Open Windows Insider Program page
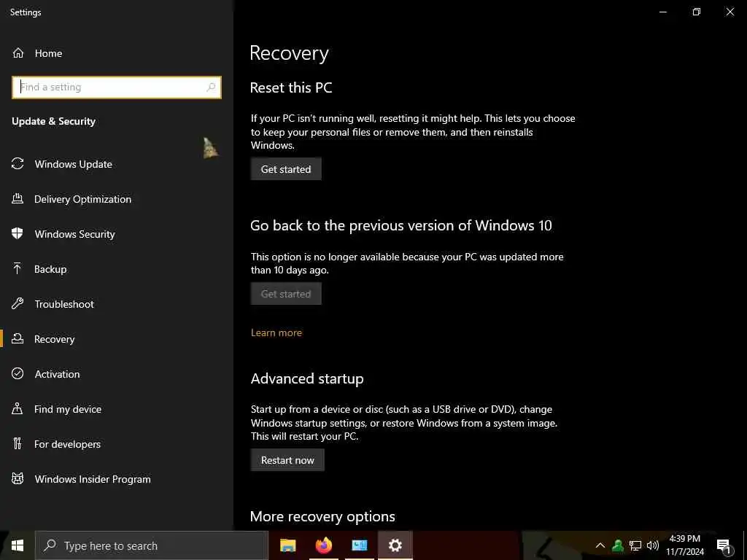The image size is (747, 560). [117, 478]
